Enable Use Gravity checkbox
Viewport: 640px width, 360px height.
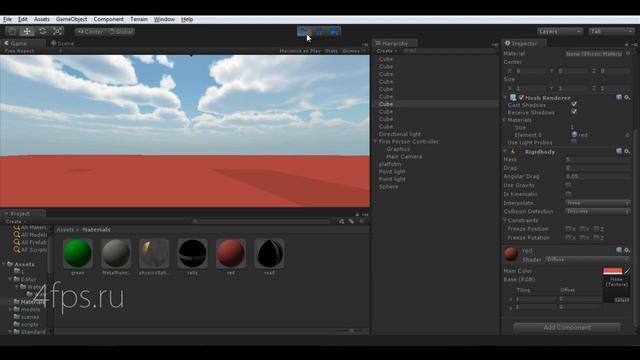(x=568, y=185)
